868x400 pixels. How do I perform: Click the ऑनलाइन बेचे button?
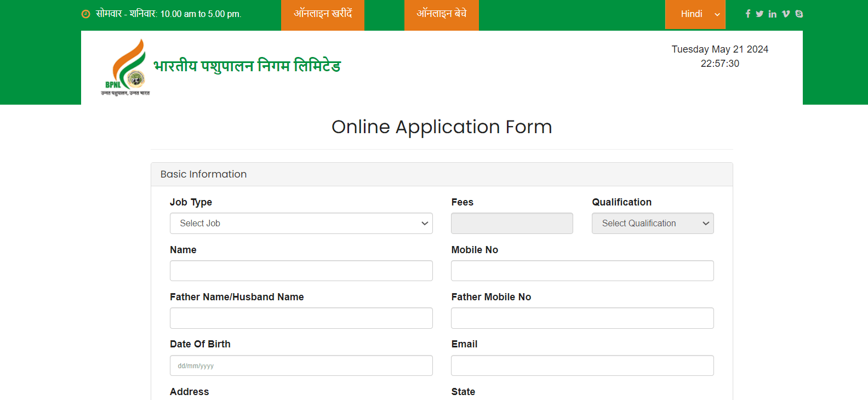[442, 15]
